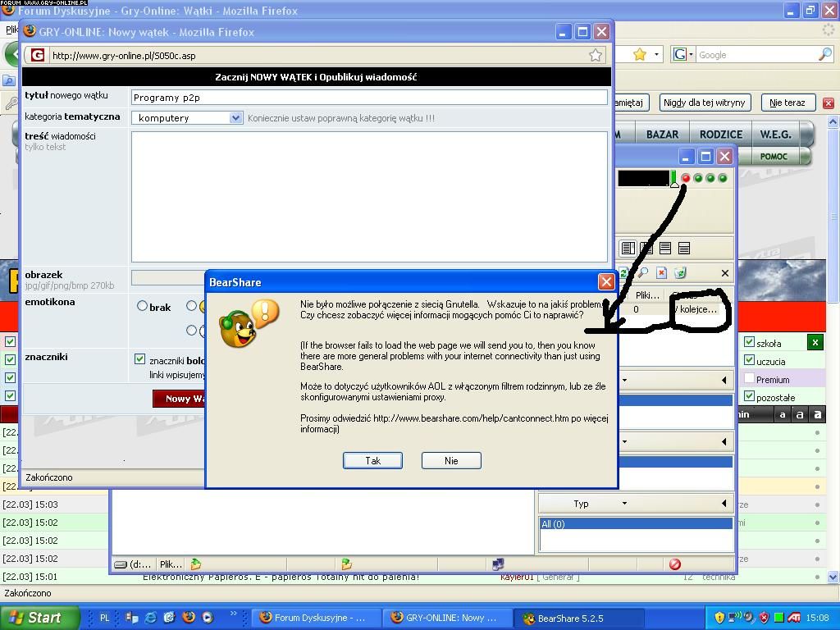The width and height of the screenshot is (840, 630).
Task: Click the network computers icon in the BearShare status bar
Action: (x=498, y=564)
